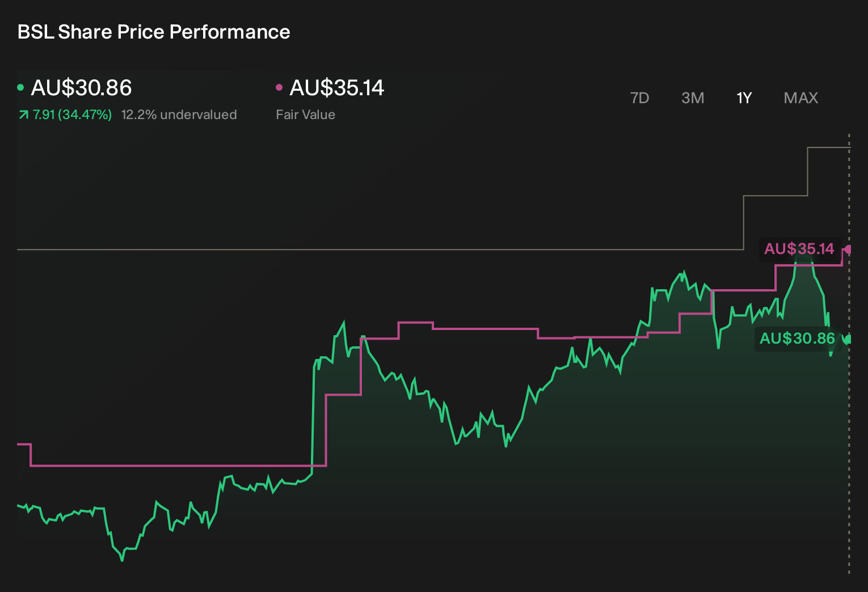Click the dotted vertical cursor line
This screenshot has height=592, width=868.
point(849,431)
